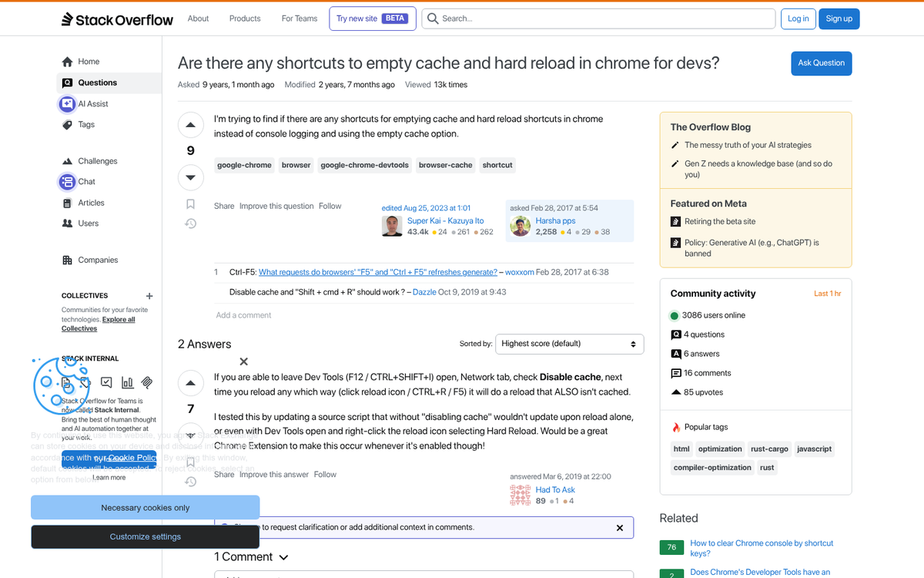
Task: Bookmark the top answer
Action: click(x=190, y=462)
